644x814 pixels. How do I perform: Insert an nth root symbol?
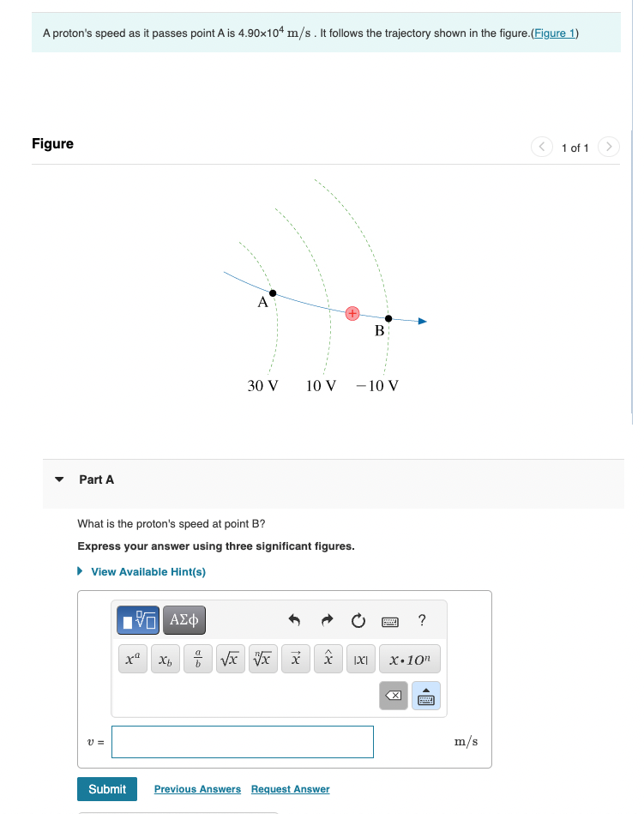[x=262, y=659]
